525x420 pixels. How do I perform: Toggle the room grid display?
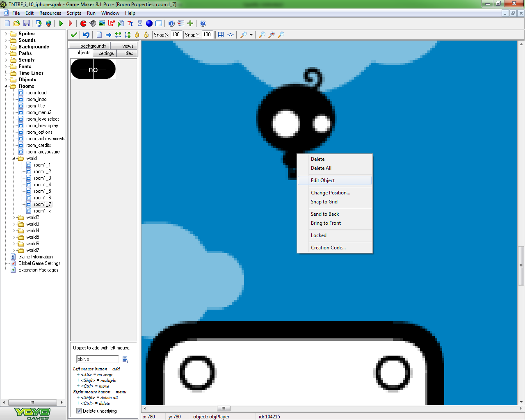coord(221,35)
